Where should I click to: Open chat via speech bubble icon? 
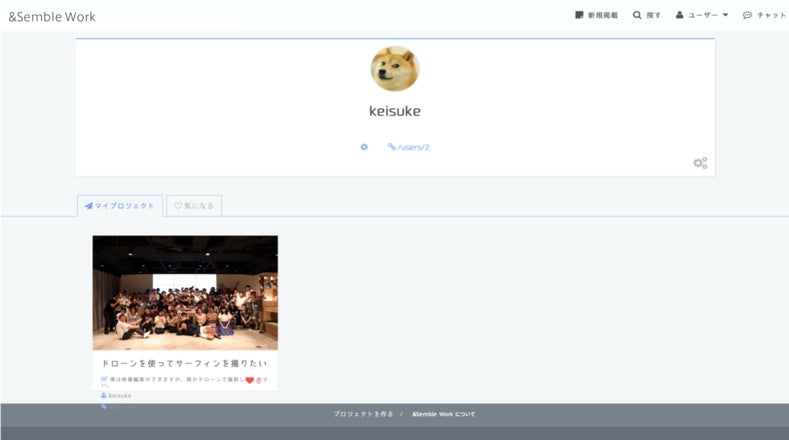click(x=747, y=16)
